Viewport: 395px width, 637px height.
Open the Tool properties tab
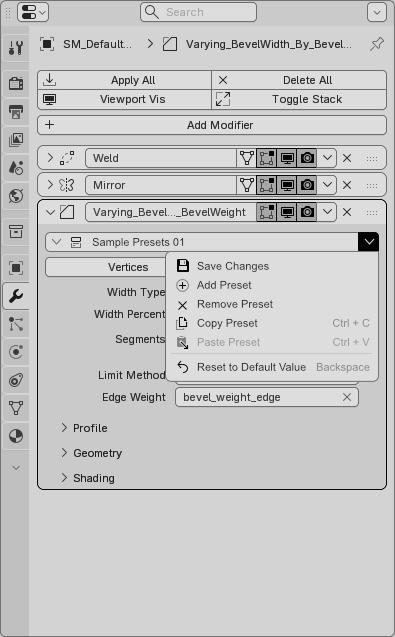[x=16, y=48]
